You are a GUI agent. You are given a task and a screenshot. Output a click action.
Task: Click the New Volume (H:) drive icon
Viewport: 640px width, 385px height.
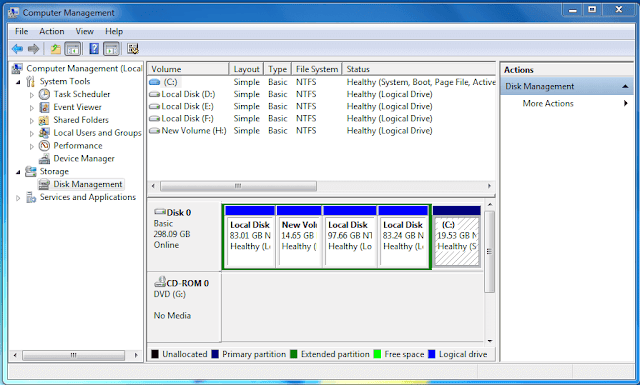point(154,131)
